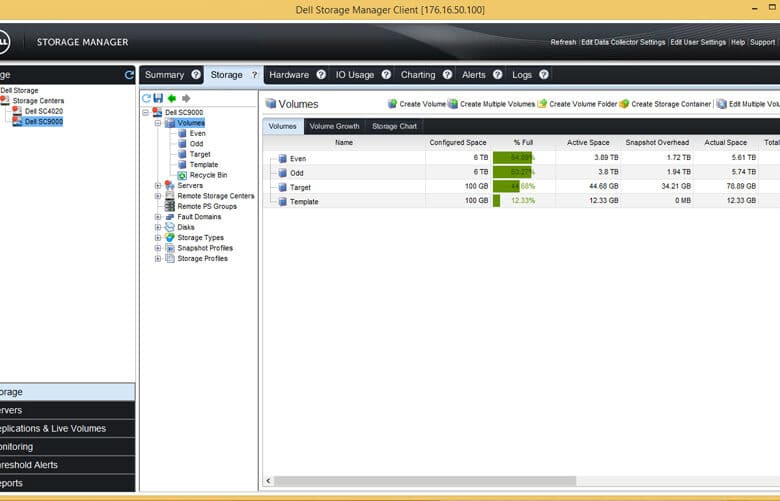
Task: Expand the Disks tree node
Action: coord(158,227)
